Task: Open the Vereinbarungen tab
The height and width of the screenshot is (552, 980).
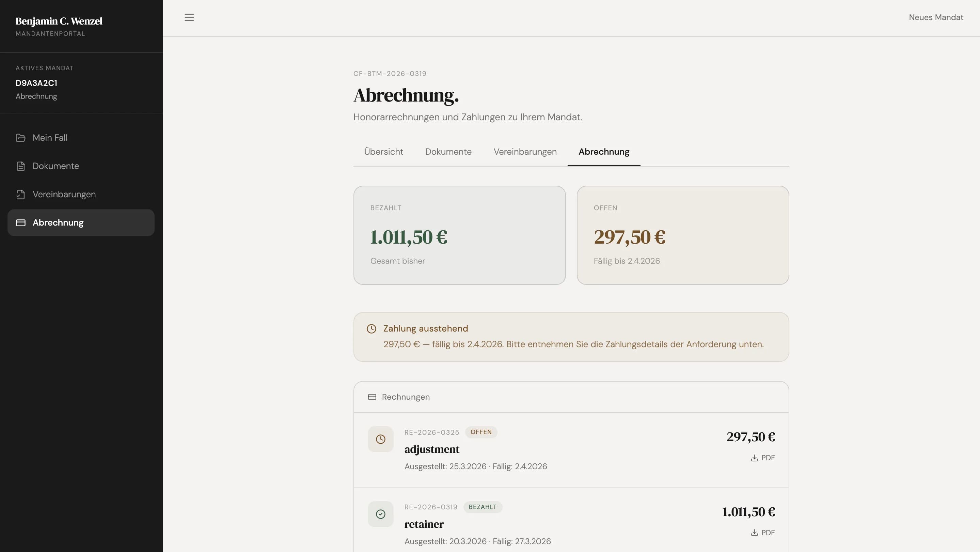Action: click(525, 152)
